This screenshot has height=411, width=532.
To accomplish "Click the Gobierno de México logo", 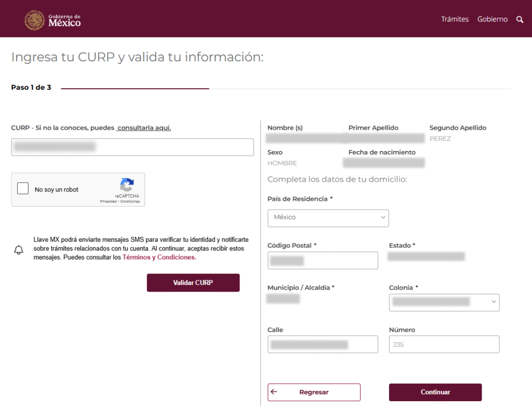I will click(x=52, y=20).
